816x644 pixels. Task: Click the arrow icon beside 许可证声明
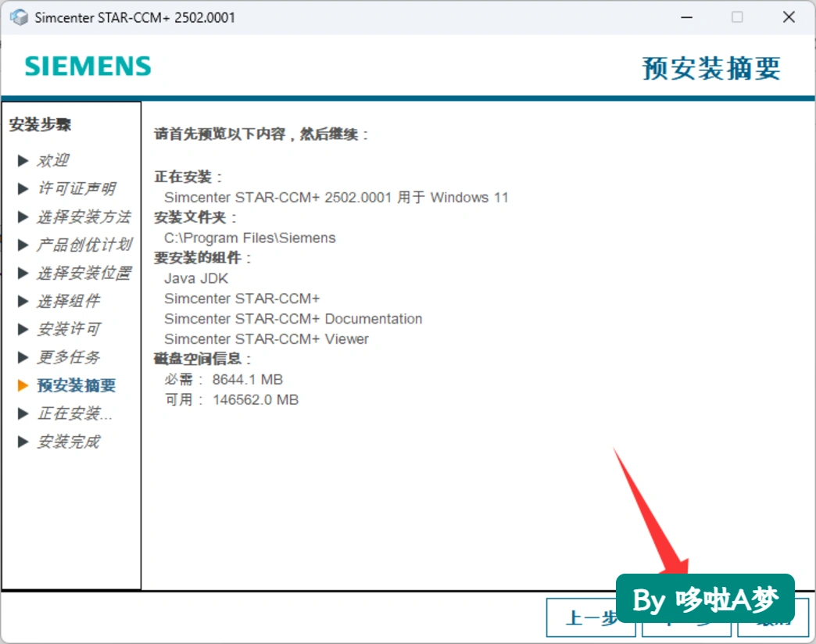[23, 189]
